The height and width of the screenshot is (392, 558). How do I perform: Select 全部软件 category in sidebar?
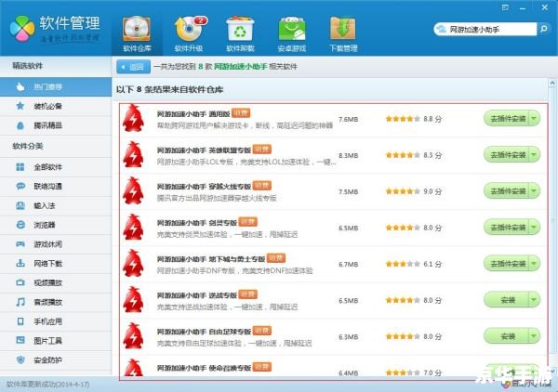56,166
